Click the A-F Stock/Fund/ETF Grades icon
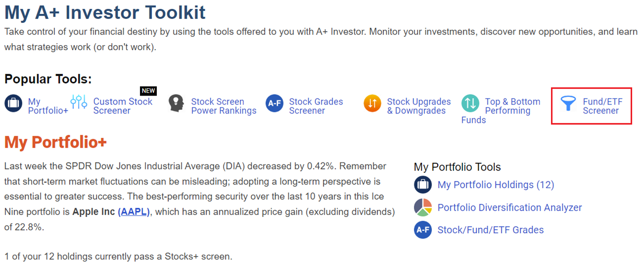This screenshot has width=644, height=270. click(423, 230)
